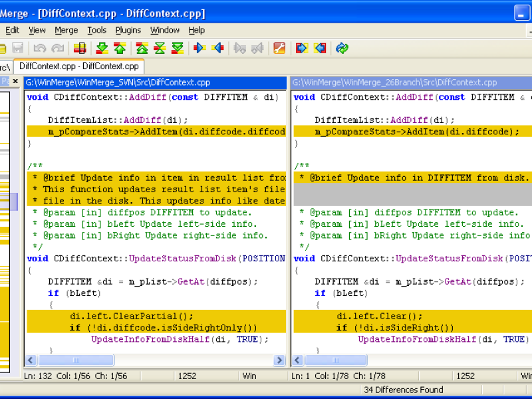Select line difference toolbar icon
This screenshot has height=399, width=532.
click(80, 48)
